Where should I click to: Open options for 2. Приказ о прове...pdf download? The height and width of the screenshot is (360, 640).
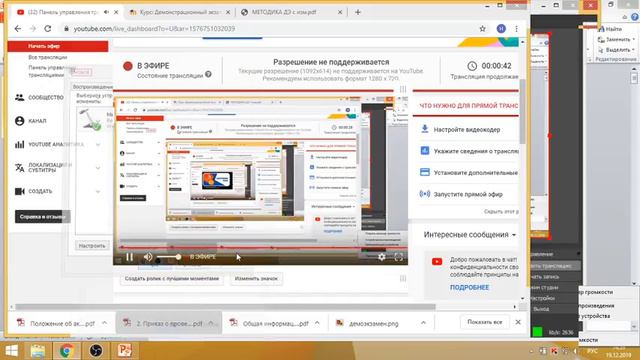[x=211, y=323]
